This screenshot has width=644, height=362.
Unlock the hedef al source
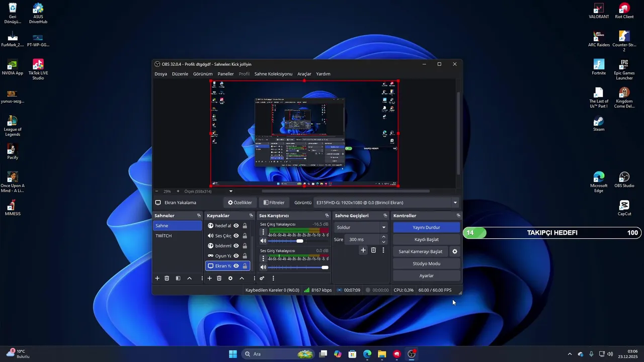click(x=245, y=226)
